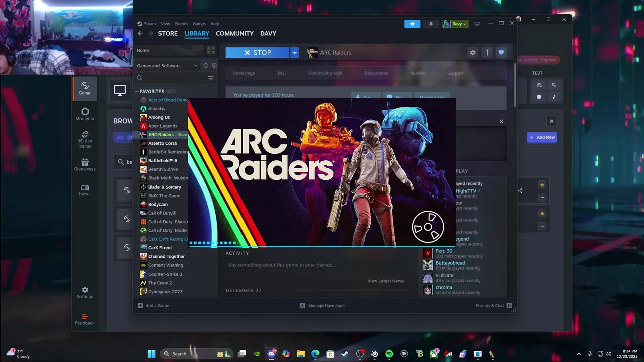The image size is (644, 362).
Task: Open the Help menu
Action: tap(215, 24)
